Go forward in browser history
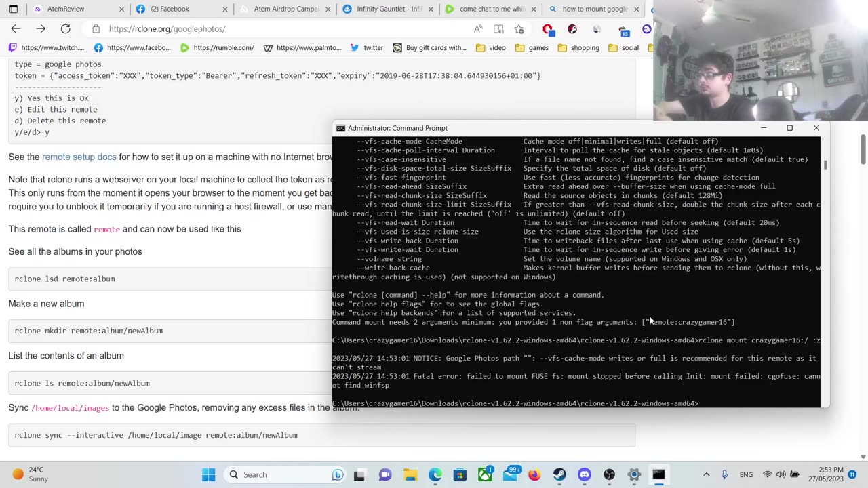Image resolution: width=868 pixels, height=488 pixels. 41,28
